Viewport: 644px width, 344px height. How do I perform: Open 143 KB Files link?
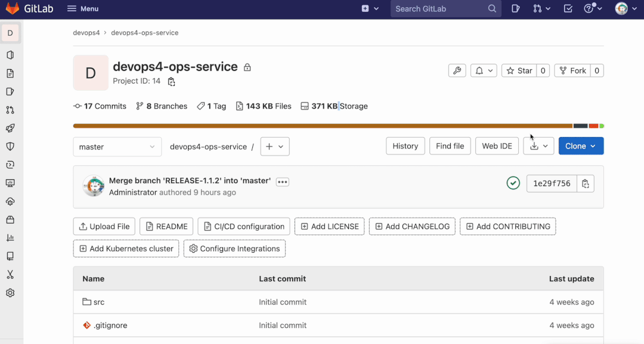tap(264, 106)
